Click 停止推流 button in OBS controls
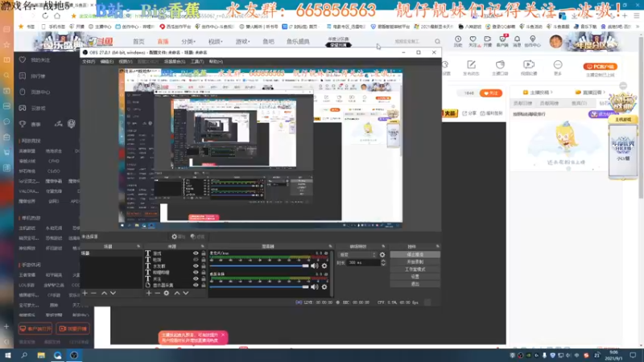The image size is (644, 362). click(x=415, y=254)
